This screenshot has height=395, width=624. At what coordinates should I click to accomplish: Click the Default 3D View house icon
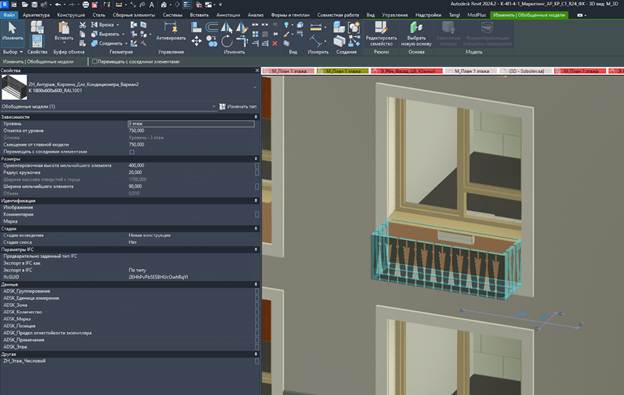coord(164,4)
